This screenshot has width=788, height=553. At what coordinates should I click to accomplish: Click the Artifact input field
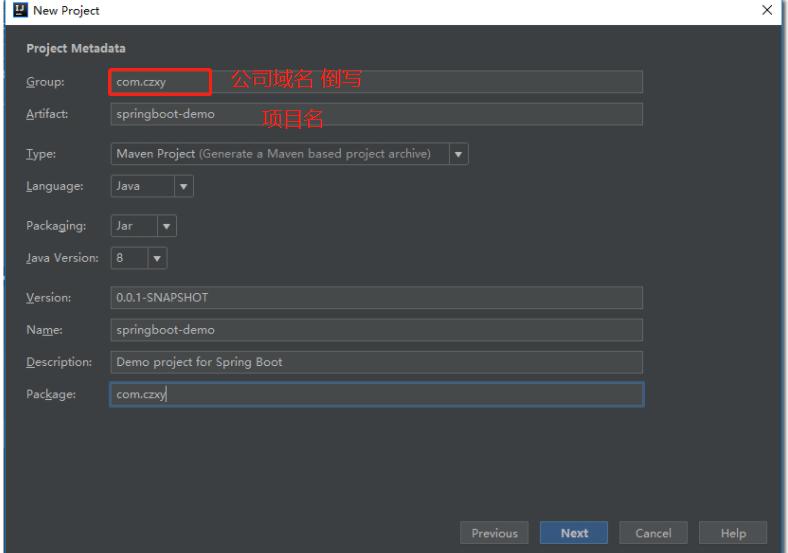(376, 114)
